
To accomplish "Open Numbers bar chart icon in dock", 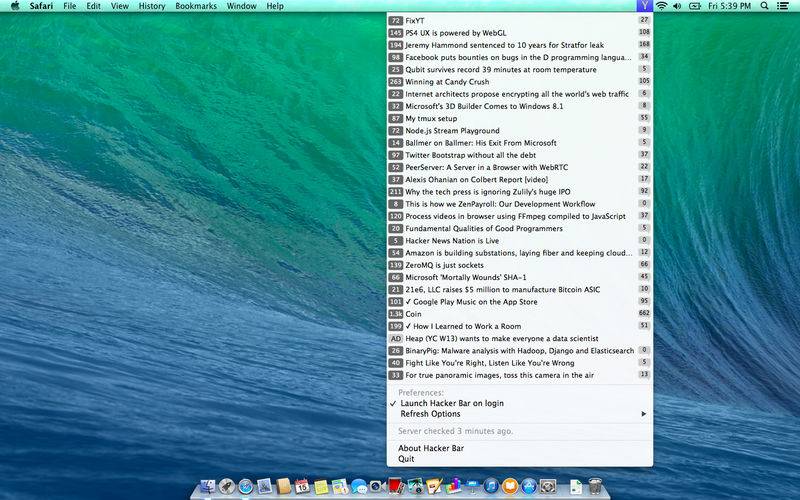I will (454, 486).
